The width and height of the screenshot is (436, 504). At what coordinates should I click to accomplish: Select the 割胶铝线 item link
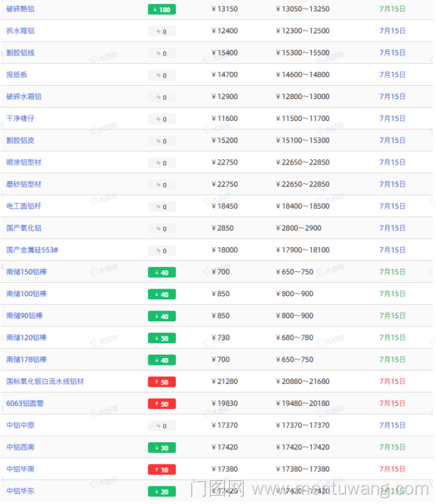click(20, 53)
